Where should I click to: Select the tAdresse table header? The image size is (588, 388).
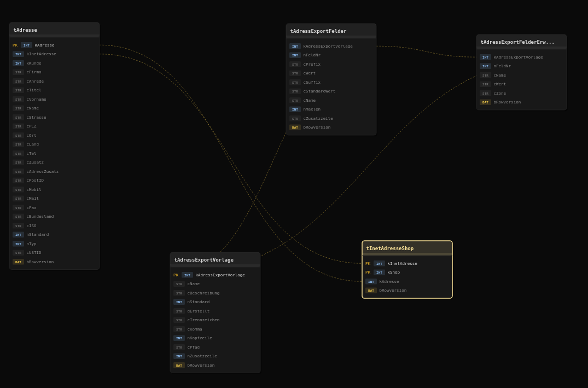click(x=54, y=30)
